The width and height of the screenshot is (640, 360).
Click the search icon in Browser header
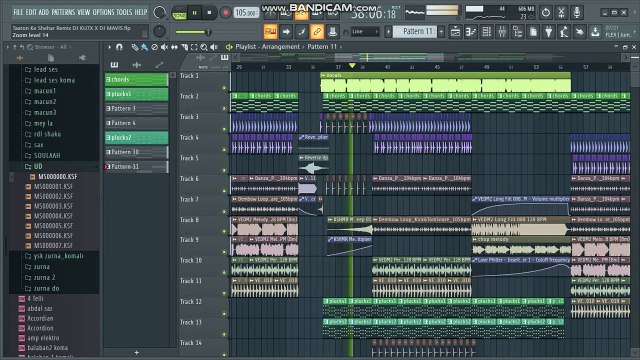tap(30, 47)
